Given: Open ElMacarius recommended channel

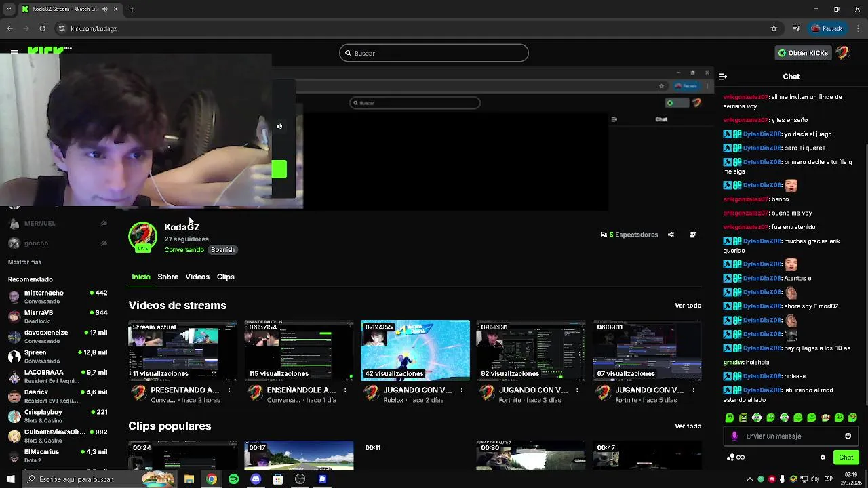Looking at the screenshot, I should [x=58, y=455].
